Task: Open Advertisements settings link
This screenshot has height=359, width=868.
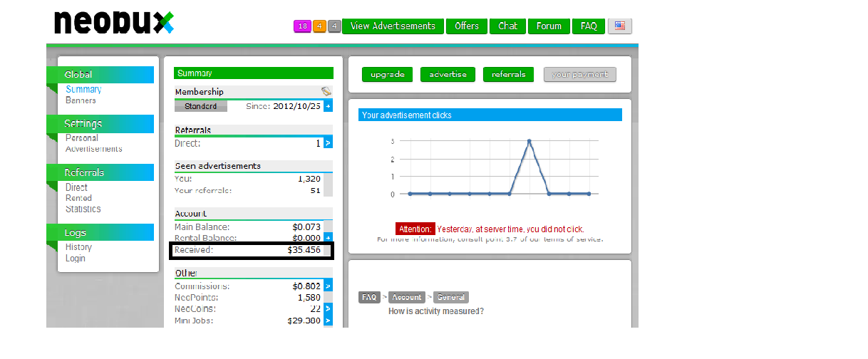Action: [x=94, y=149]
